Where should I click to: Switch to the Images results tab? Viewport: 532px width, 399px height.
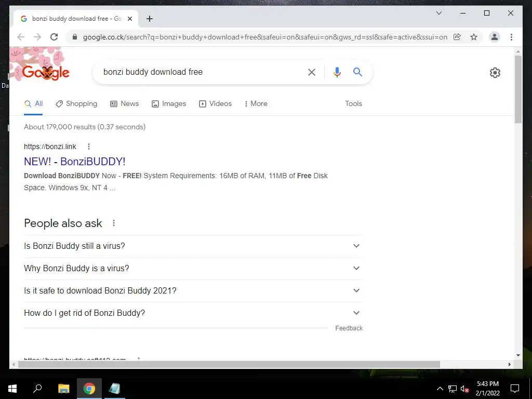[x=169, y=104]
